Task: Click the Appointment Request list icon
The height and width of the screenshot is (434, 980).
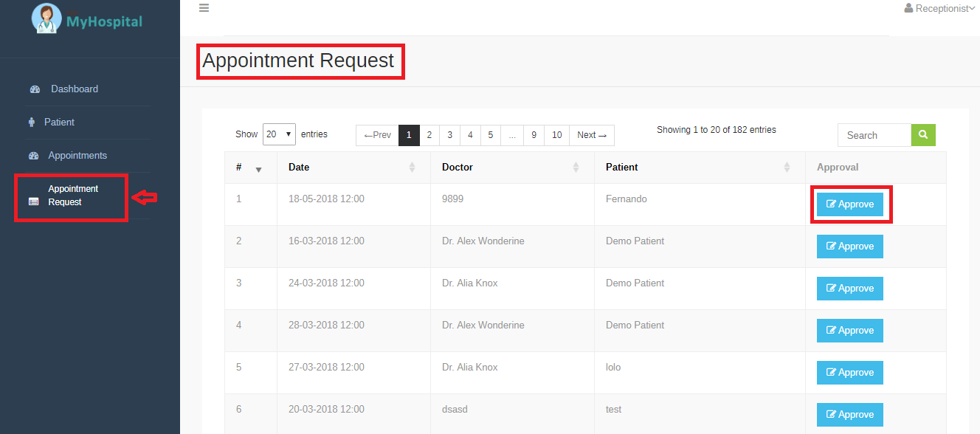Action: [33, 201]
